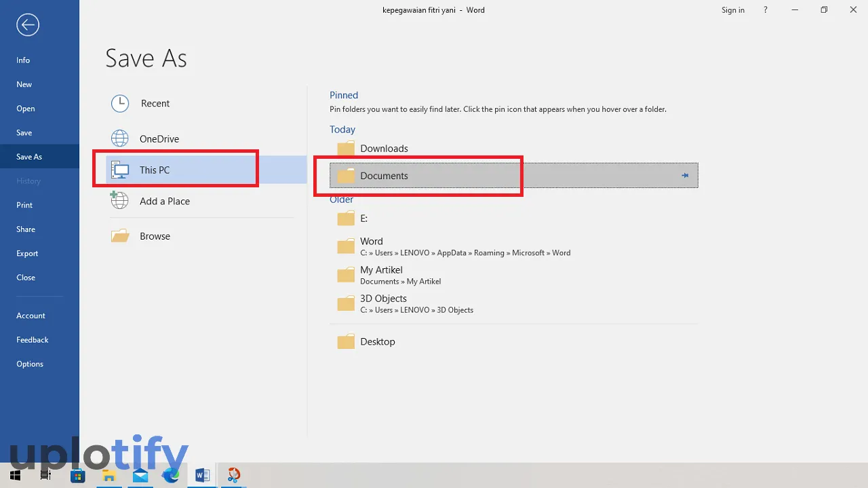Click the Word folder path text
The width and height of the screenshot is (868, 488).
465,253
